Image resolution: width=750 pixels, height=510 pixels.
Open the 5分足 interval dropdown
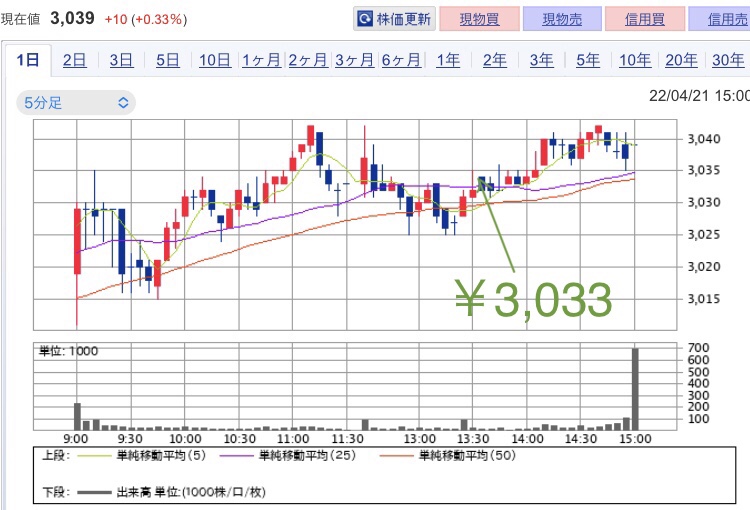[76, 102]
